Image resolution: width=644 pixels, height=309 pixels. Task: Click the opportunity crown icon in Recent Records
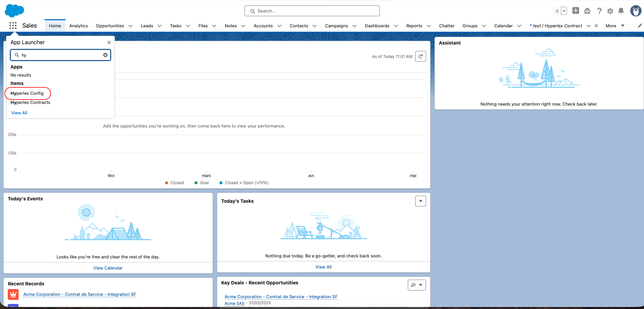13,294
